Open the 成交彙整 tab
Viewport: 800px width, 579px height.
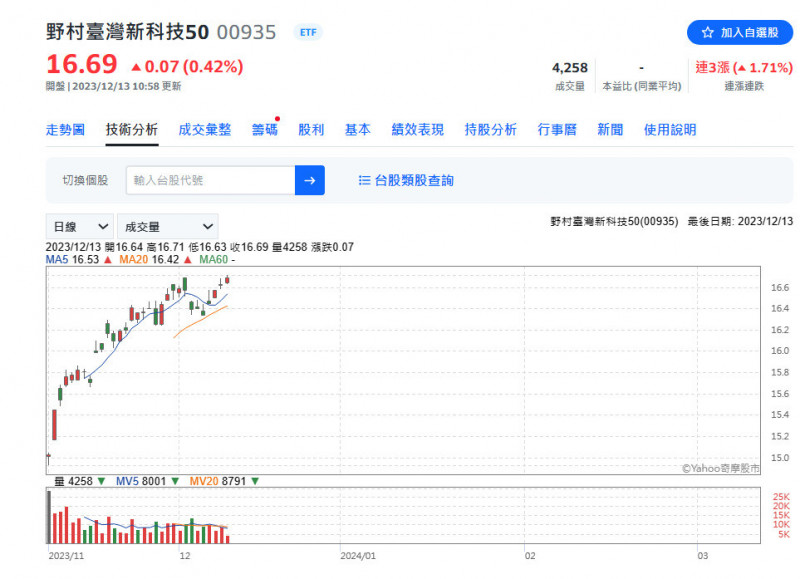coord(204,130)
